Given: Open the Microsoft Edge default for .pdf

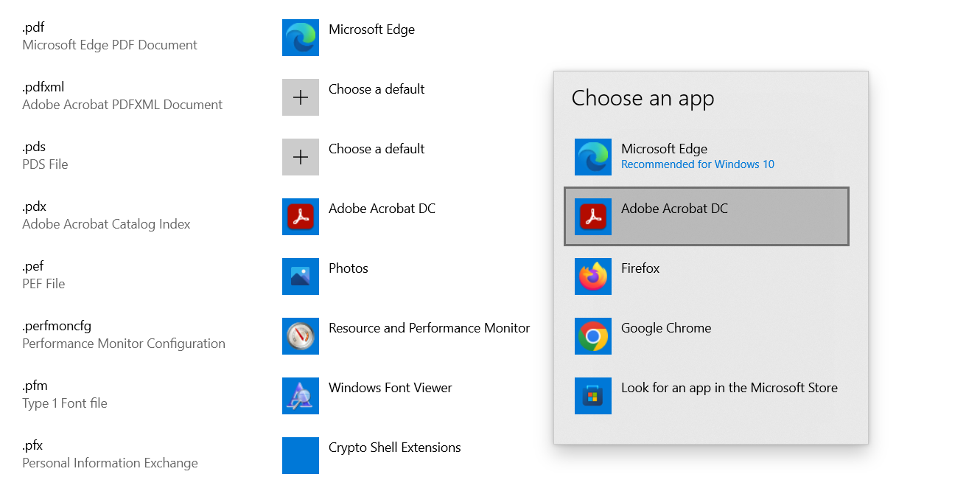Looking at the screenshot, I should tap(371, 29).
